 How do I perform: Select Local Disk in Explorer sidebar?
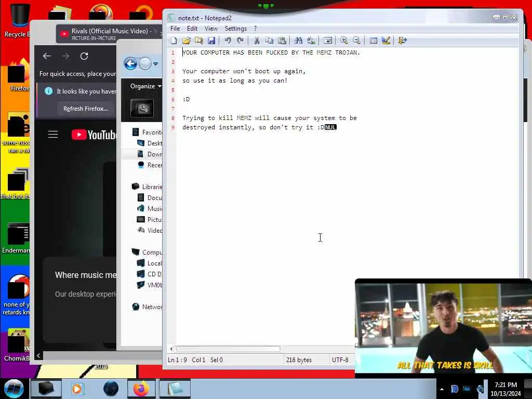click(149, 263)
